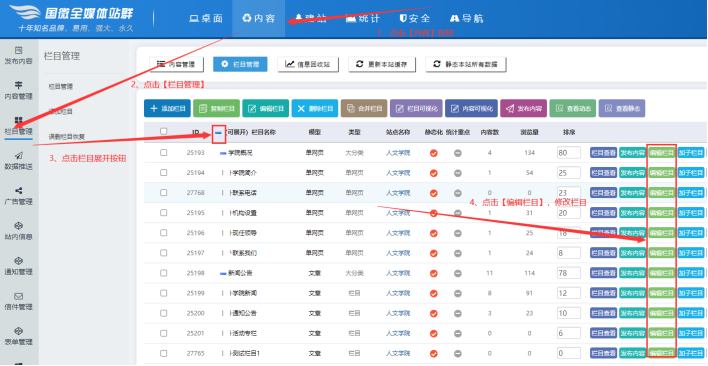
Task: Click 编辑栏目 in the 联系电话 row
Action: pyautogui.click(x=661, y=193)
